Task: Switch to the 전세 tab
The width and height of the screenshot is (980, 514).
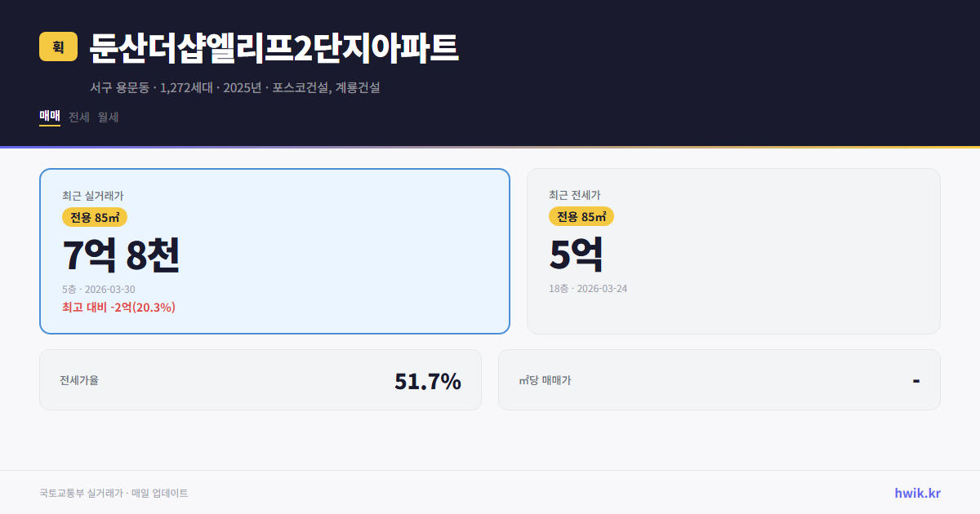Action: click(x=78, y=117)
